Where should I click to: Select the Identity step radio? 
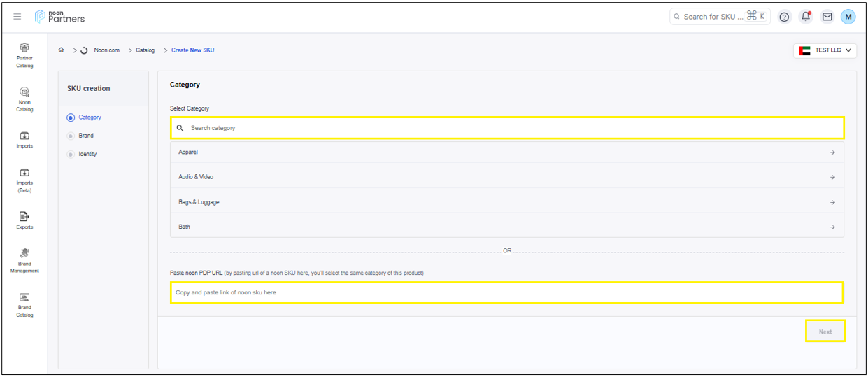71,154
